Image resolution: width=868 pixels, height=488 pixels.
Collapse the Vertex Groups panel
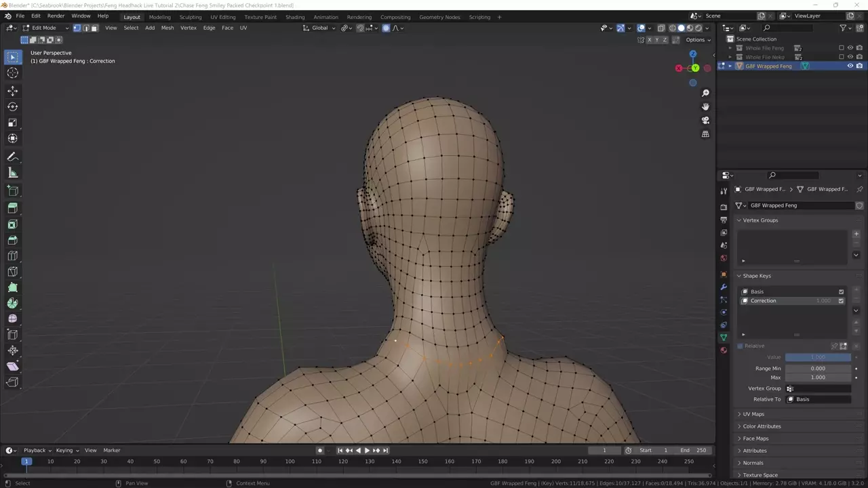(759, 220)
